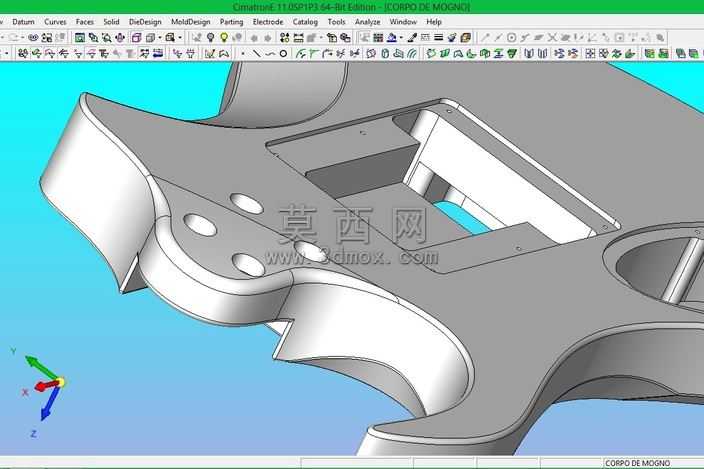The image size is (704, 469).
Task: Open the Faces menu
Action: click(84, 22)
